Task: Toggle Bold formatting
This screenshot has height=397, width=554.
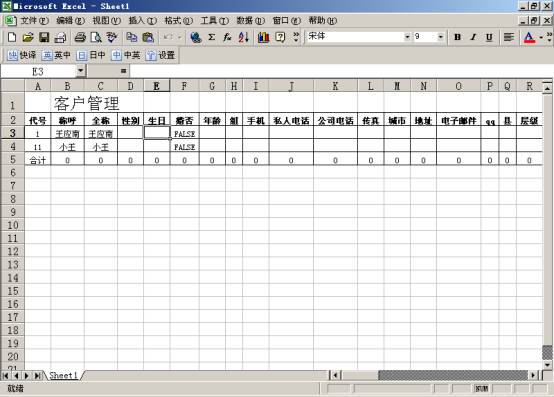Action: click(x=458, y=37)
